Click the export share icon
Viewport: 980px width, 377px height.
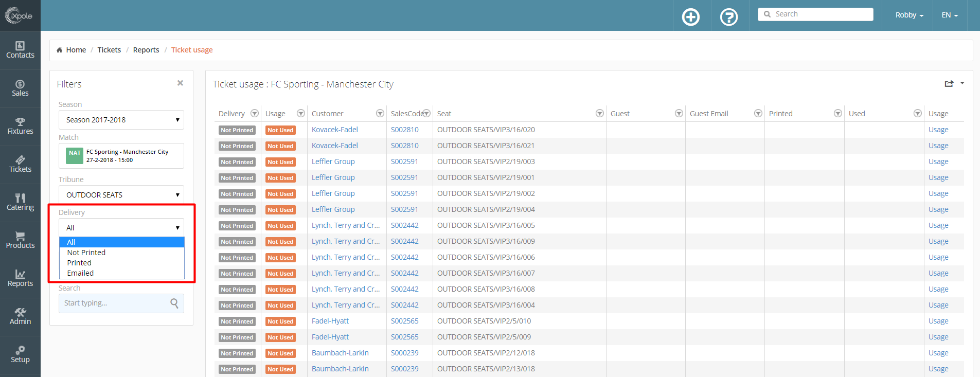tap(949, 83)
